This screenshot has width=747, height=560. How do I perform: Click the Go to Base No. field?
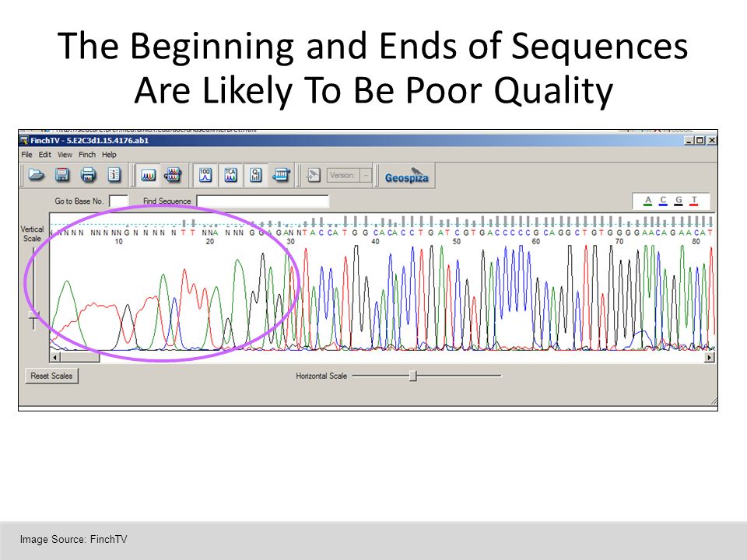(x=118, y=201)
